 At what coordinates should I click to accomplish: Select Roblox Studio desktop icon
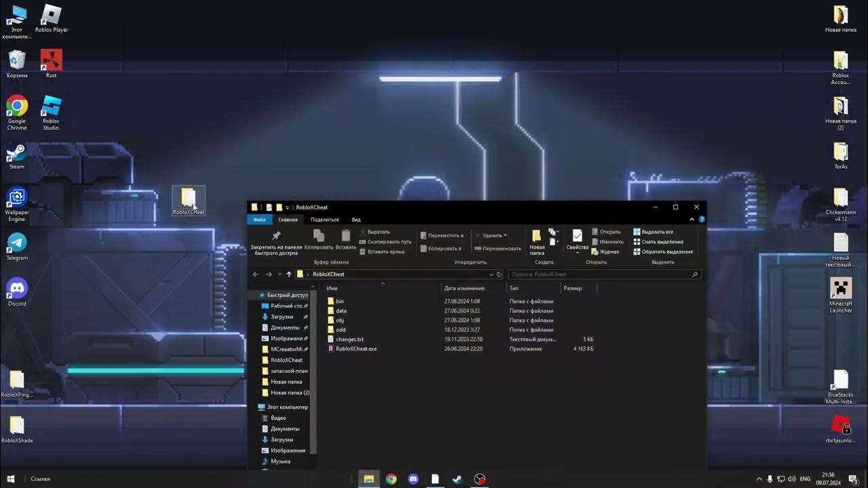(51, 113)
